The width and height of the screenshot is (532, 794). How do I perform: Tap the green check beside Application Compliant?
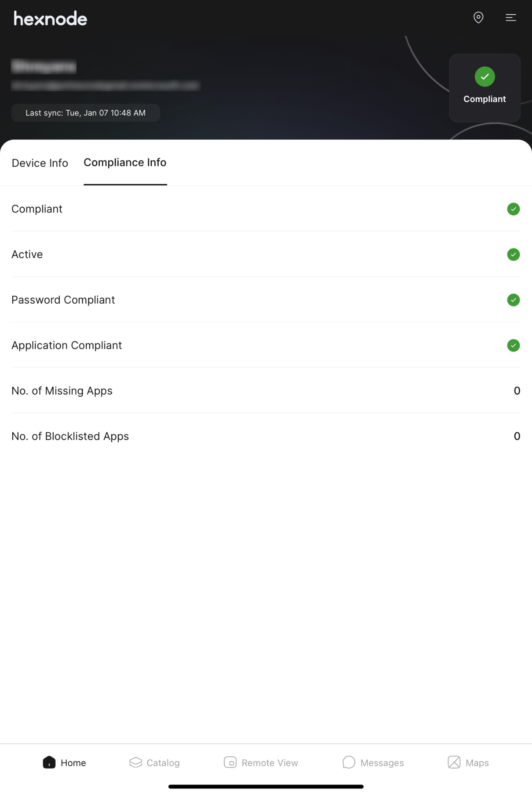pos(513,345)
